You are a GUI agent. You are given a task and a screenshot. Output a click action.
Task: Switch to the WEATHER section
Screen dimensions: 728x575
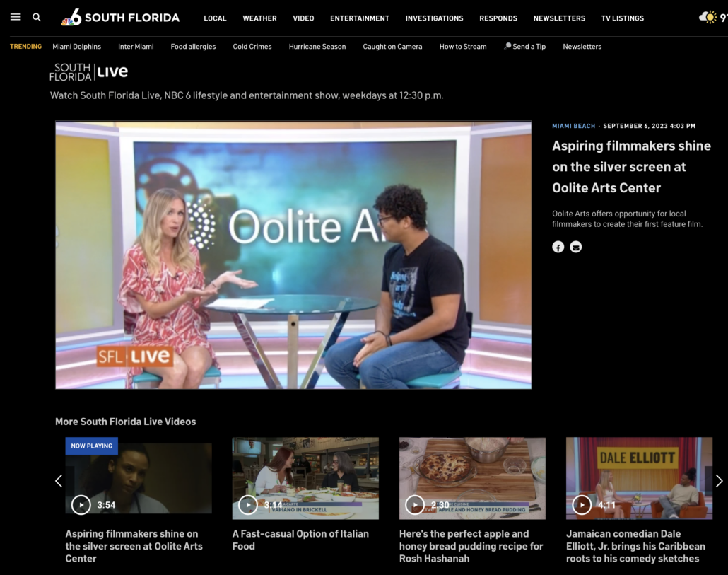(x=259, y=18)
